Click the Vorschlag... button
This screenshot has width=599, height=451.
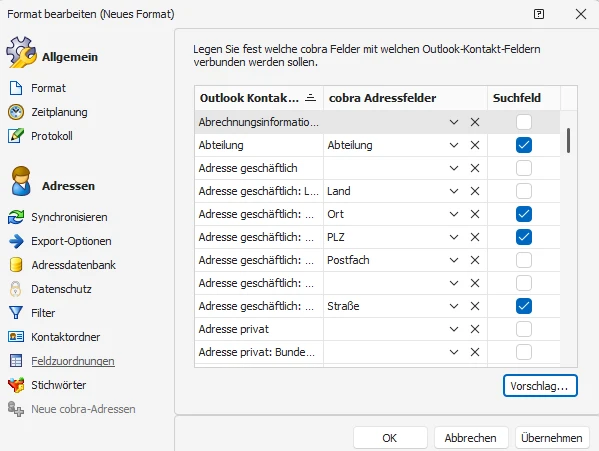coord(540,386)
